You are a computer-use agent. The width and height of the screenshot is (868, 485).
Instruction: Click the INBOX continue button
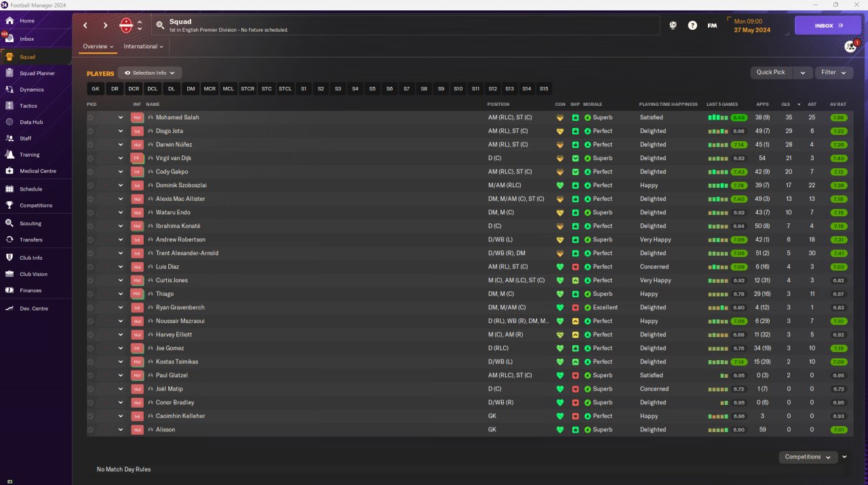[828, 25]
